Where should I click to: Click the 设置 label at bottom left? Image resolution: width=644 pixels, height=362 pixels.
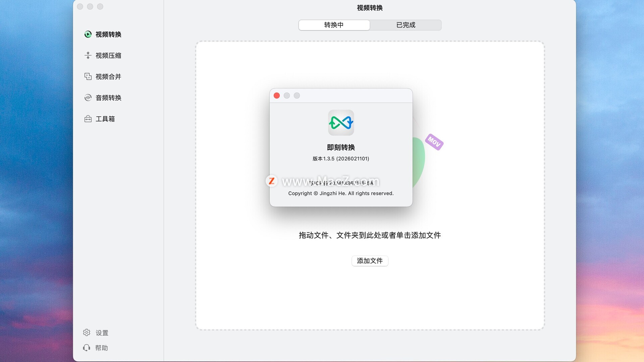pos(102,333)
